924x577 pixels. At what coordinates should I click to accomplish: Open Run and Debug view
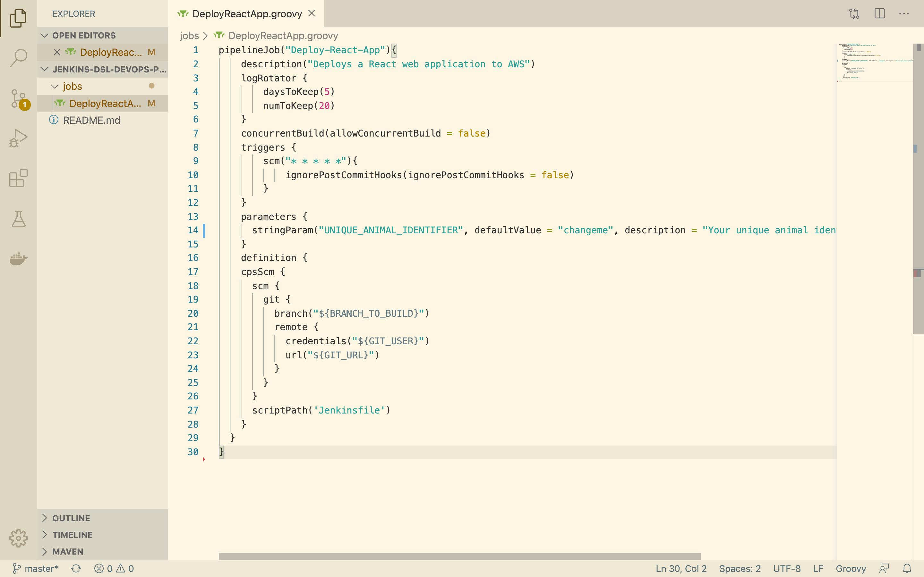click(18, 138)
